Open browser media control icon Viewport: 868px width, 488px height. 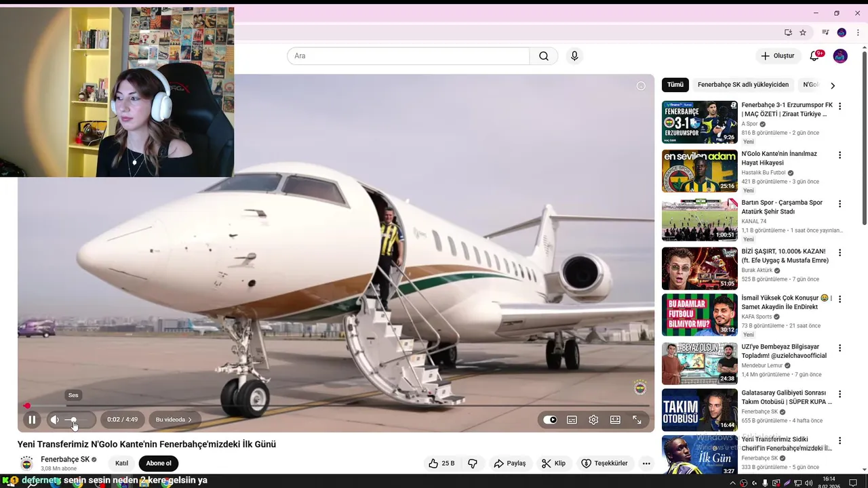[825, 33]
